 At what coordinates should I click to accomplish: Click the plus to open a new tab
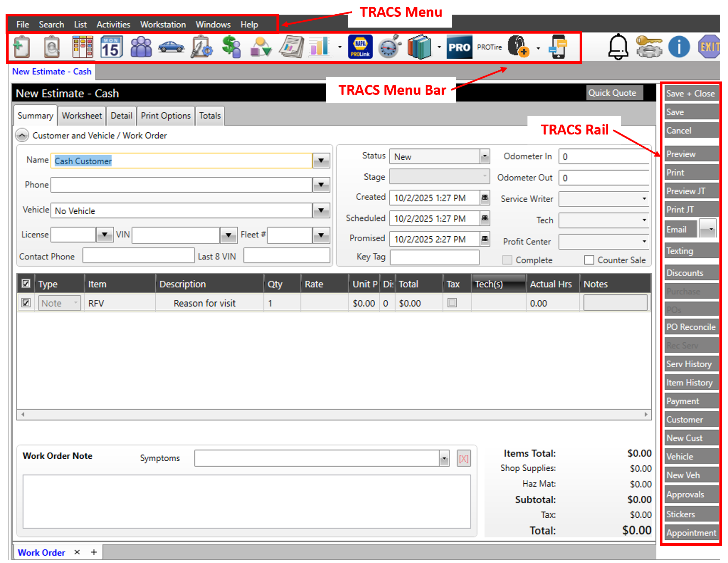tap(94, 552)
